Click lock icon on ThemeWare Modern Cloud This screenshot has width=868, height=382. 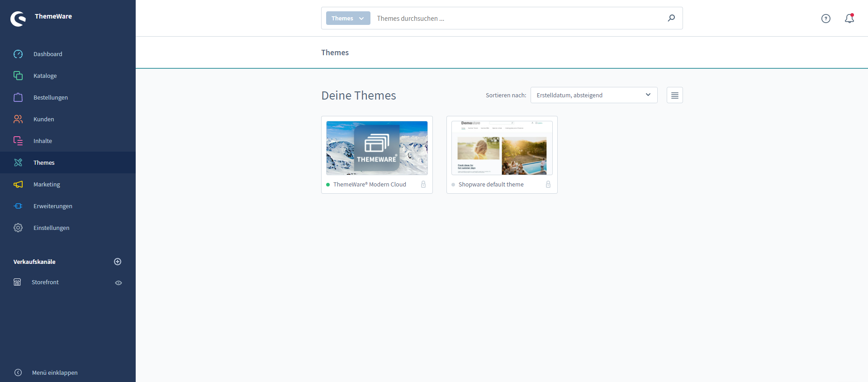[x=423, y=184]
